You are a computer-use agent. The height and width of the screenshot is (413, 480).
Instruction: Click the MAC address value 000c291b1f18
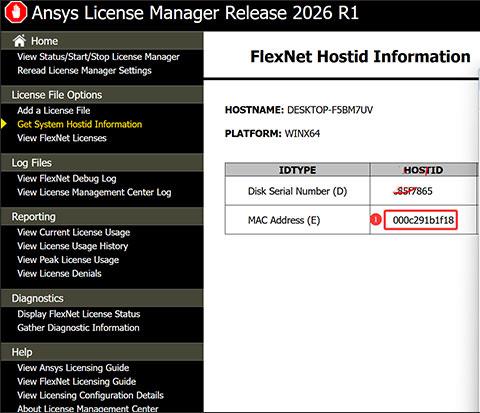(x=423, y=220)
